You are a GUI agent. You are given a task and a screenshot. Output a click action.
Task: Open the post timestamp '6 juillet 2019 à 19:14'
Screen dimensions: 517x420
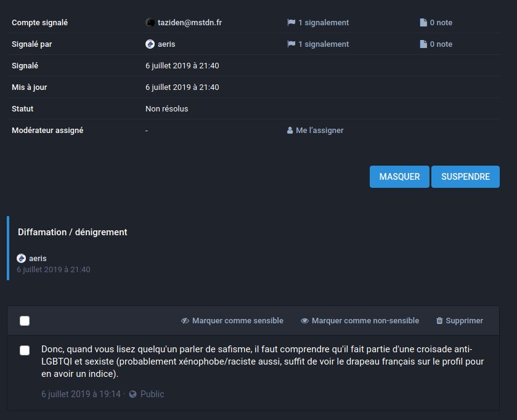click(x=81, y=394)
